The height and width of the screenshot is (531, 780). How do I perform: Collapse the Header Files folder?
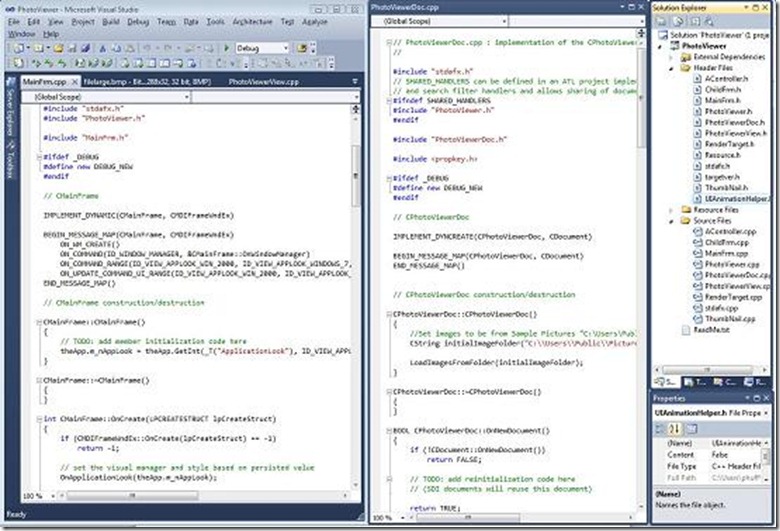click(671, 68)
